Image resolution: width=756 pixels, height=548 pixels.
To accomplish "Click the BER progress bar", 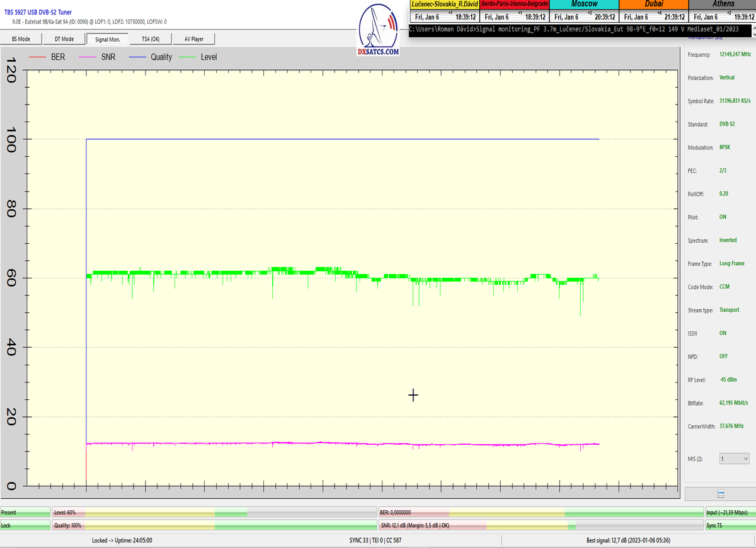I will [x=541, y=513].
